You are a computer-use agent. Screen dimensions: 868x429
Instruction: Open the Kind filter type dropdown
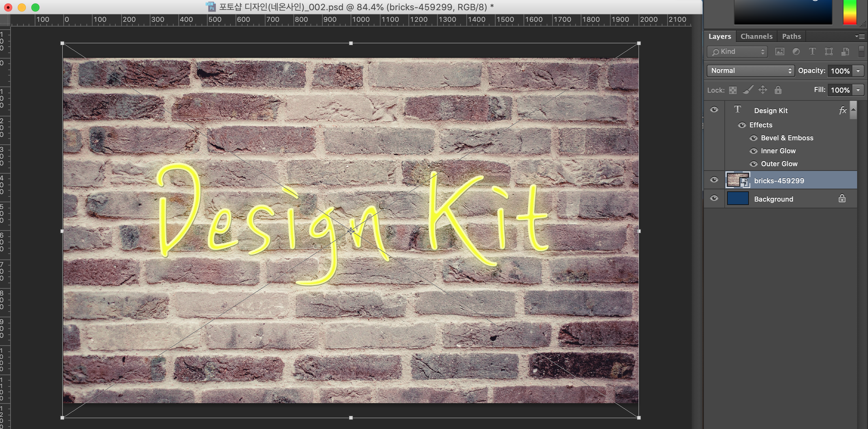(737, 51)
